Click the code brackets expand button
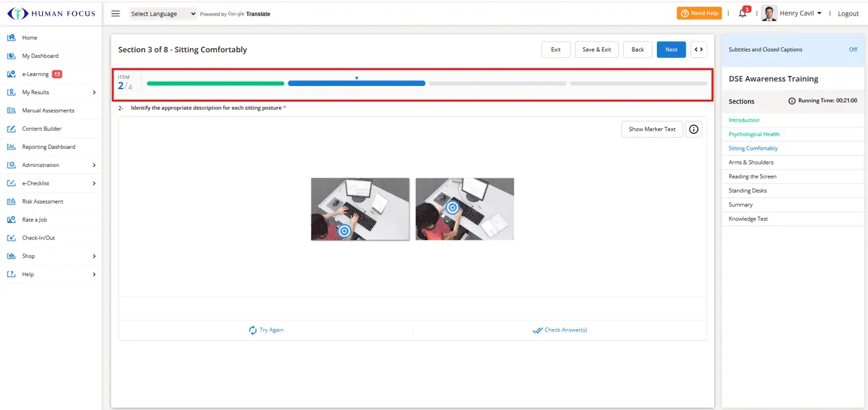The image size is (868, 410). pyautogui.click(x=699, y=50)
